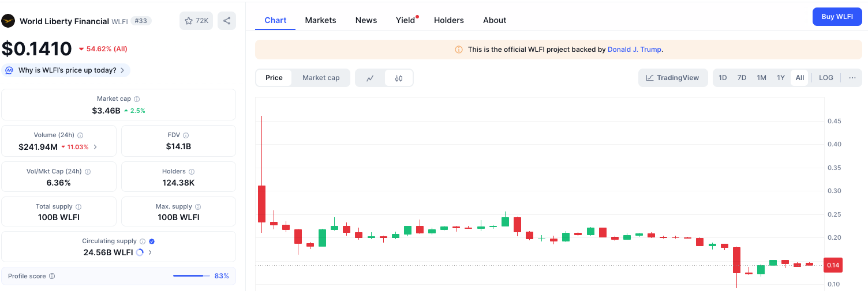Follow the Donald J. Trump link
The image size is (868, 291).
point(634,50)
